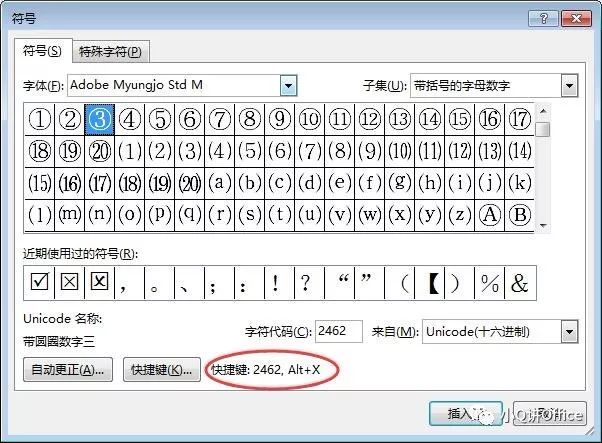Click the 插入 insert button
The height and width of the screenshot is (443, 602).
465,414
